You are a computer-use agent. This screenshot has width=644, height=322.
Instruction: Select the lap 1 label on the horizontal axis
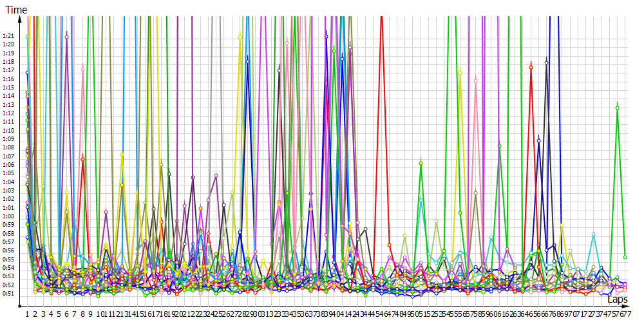[27, 312]
